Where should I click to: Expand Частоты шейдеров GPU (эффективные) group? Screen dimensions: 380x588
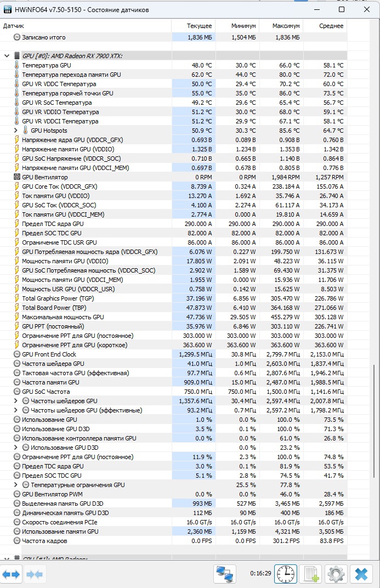pyautogui.click(x=16, y=410)
